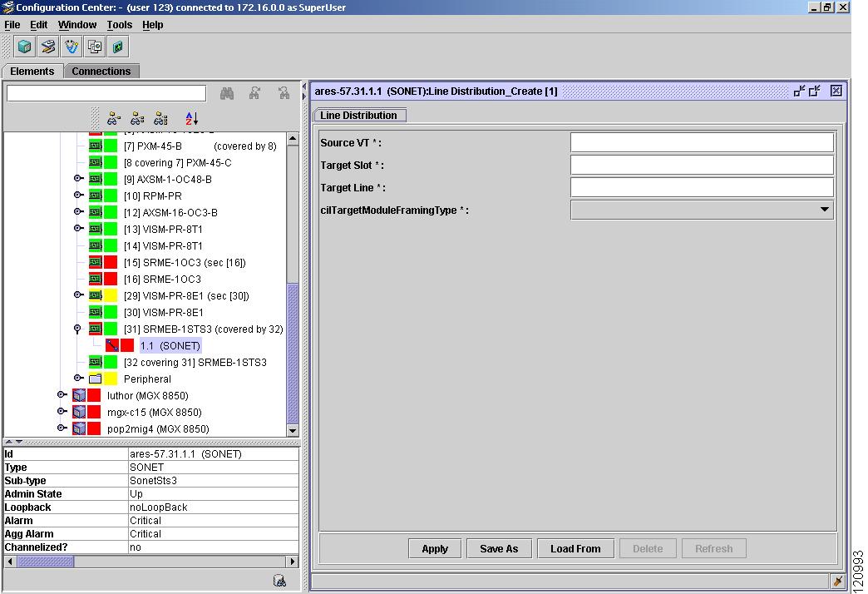The image size is (868, 594).
Task: Close the Line Distribution_Create panel
Action: coord(836,91)
